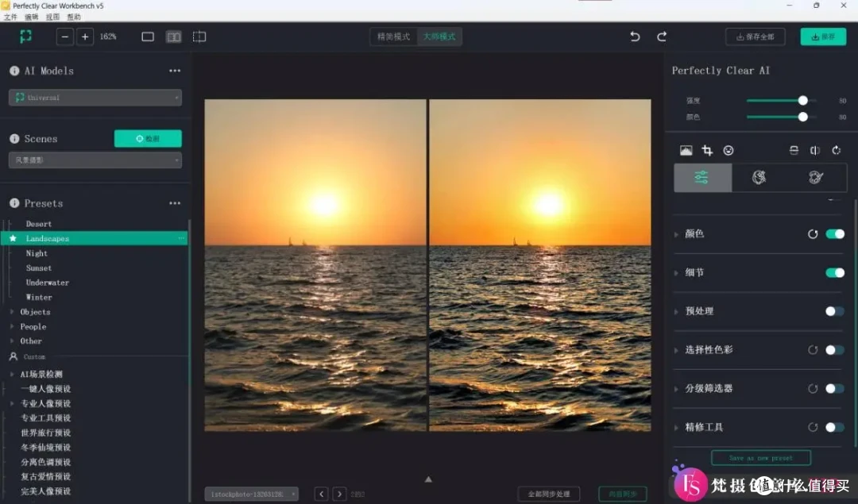The image size is (858, 504).
Task: Open the histogram tool
Action: [686, 150]
